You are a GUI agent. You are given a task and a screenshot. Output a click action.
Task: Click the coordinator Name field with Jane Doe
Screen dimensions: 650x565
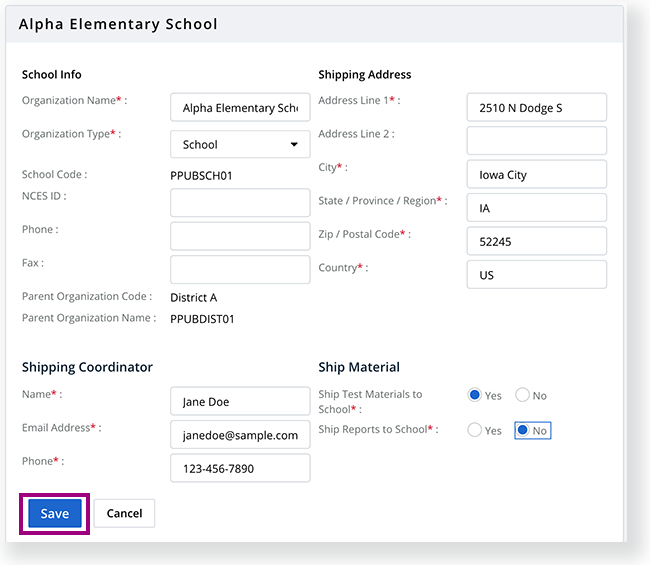(x=240, y=401)
